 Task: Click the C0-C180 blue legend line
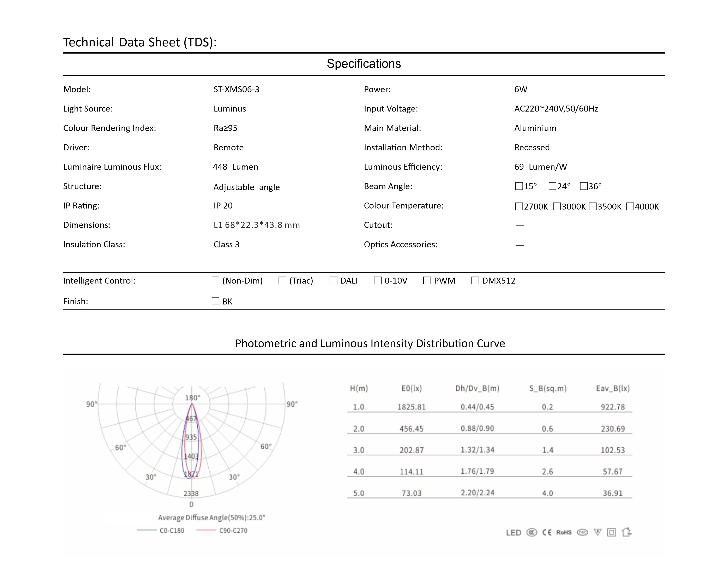coord(147,530)
